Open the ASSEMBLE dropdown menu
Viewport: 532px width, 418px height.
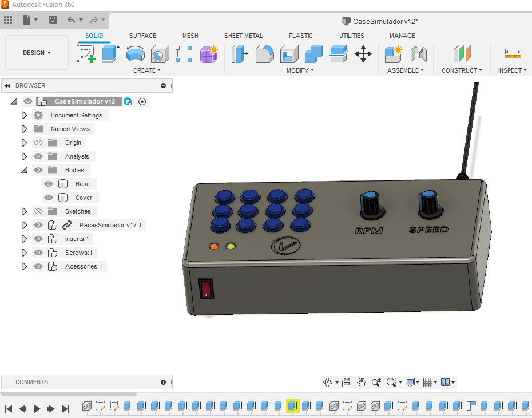coord(406,70)
